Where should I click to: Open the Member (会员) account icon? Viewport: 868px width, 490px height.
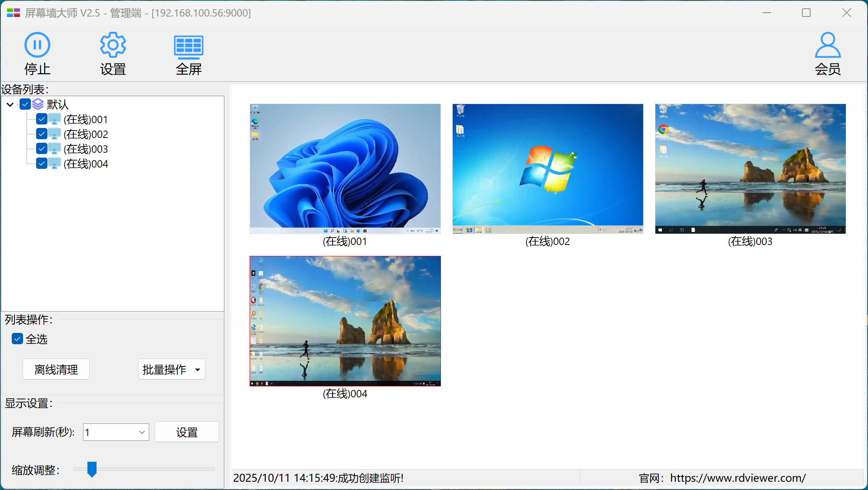827,45
